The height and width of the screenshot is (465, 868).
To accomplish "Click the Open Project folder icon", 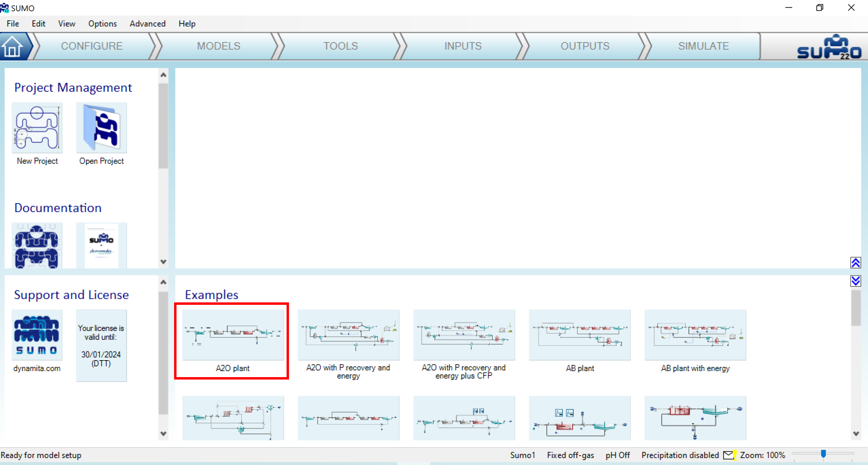I will click(x=101, y=128).
